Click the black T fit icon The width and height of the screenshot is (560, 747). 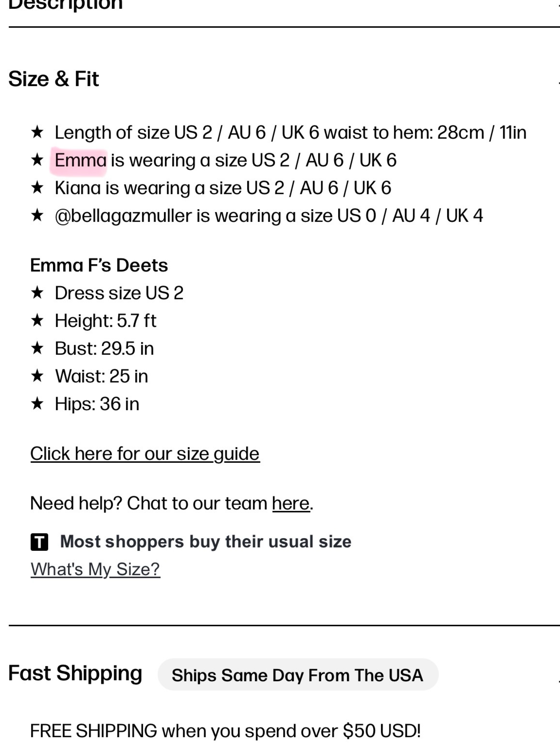pos(39,542)
